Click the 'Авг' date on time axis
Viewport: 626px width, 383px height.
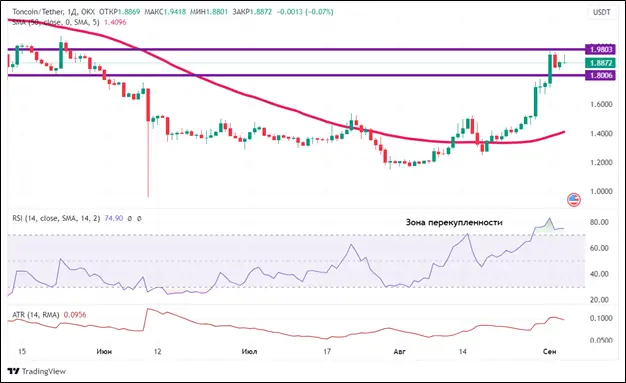click(400, 351)
